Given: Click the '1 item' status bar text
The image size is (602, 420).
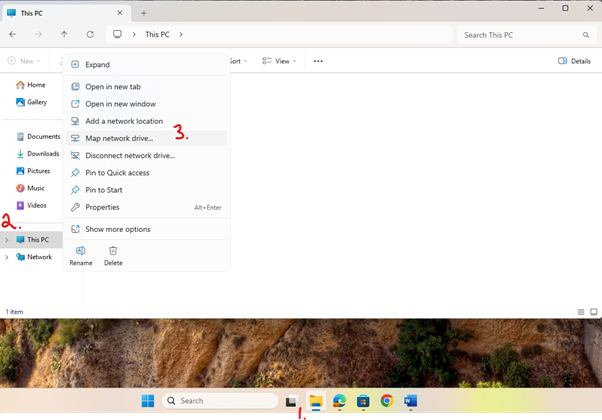Looking at the screenshot, I should pyautogui.click(x=14, y=312).
